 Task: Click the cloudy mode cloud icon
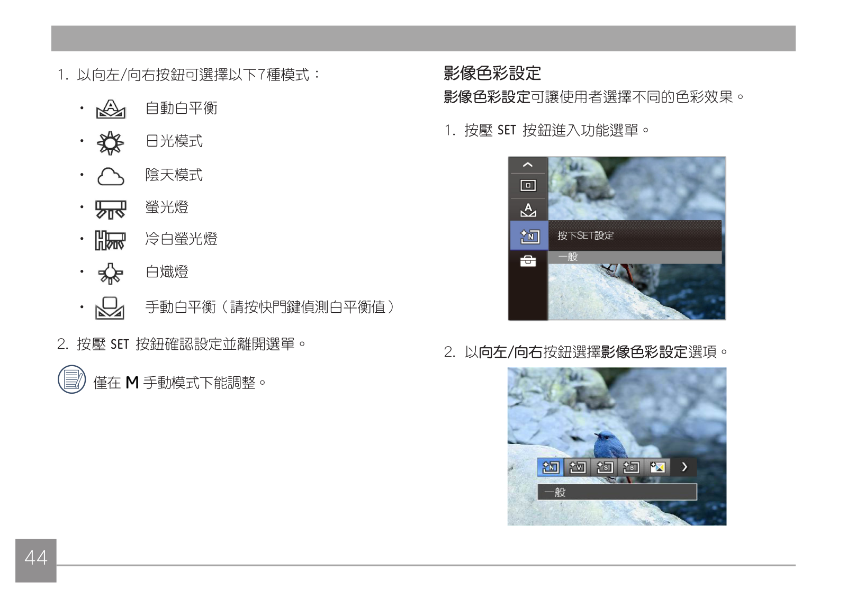pyautogui.click(x=111, y=177)
